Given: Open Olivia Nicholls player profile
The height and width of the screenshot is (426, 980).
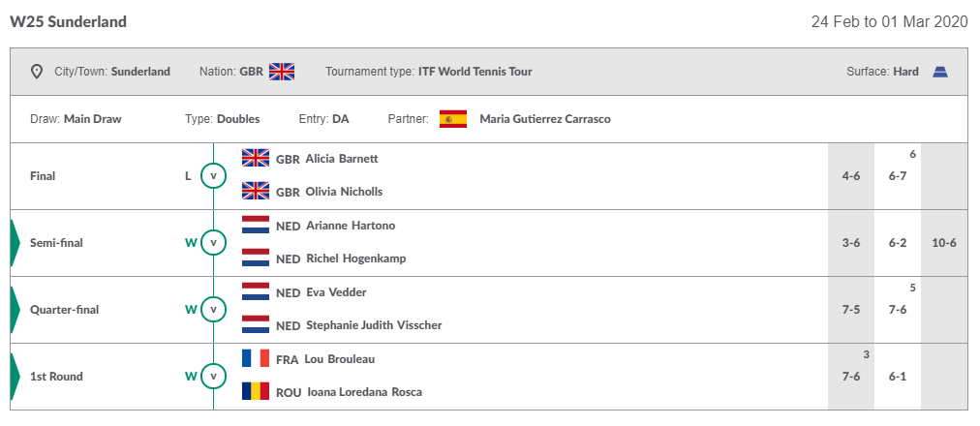Looking at the screenshot, I should [345, 192].
